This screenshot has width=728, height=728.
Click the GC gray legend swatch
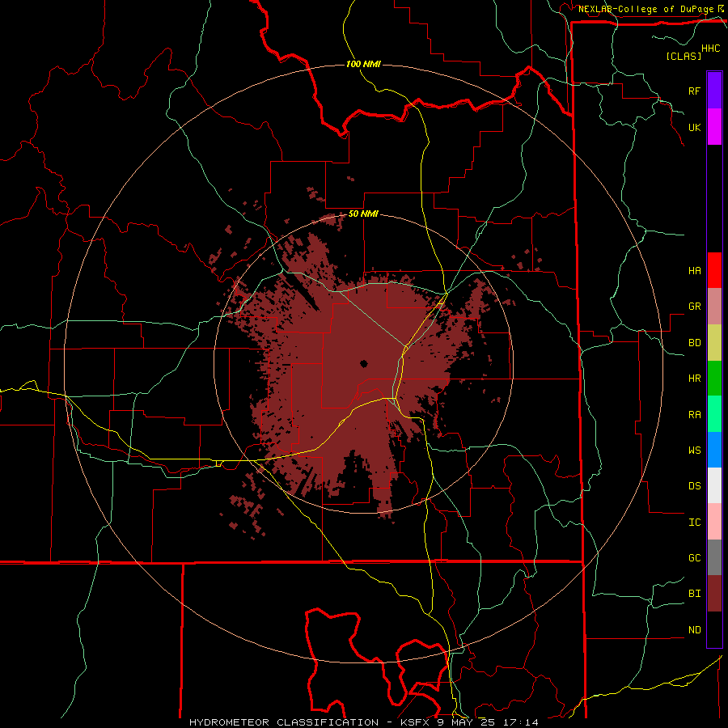(714, 557)
